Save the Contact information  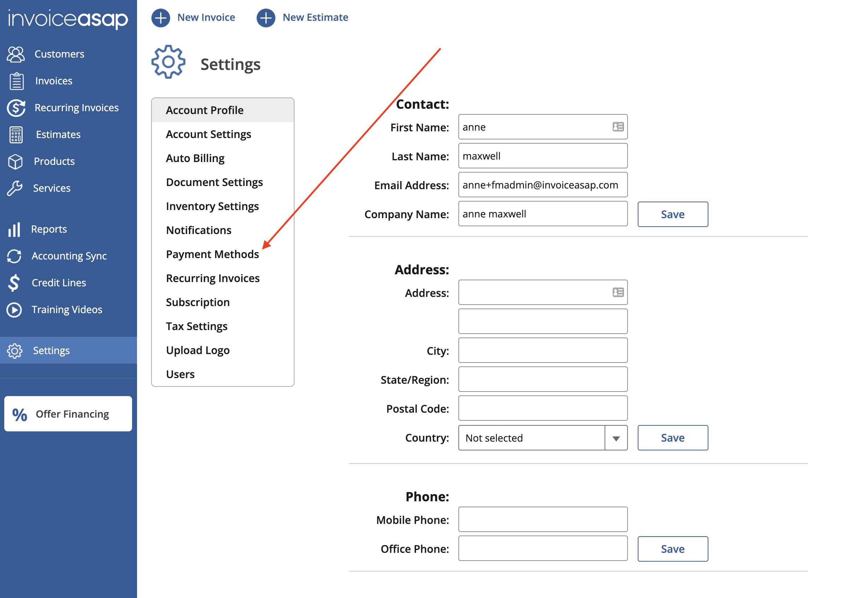672,214
